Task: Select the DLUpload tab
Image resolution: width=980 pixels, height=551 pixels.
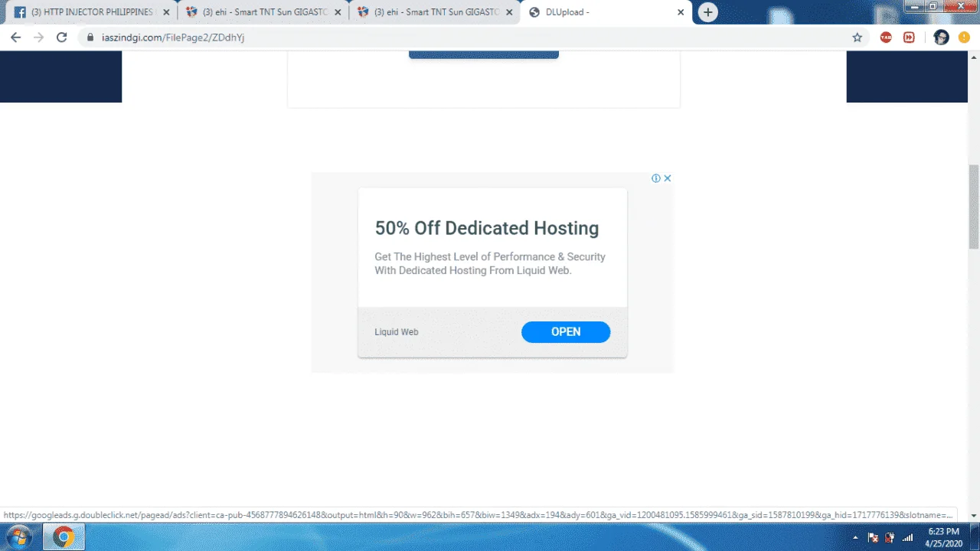Action: (606, 12)
